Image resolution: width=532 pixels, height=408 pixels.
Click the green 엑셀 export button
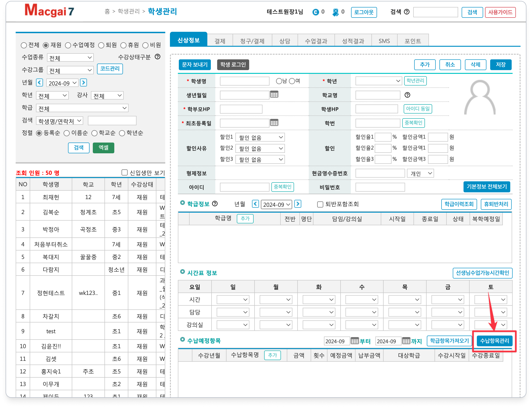point(104,148)
